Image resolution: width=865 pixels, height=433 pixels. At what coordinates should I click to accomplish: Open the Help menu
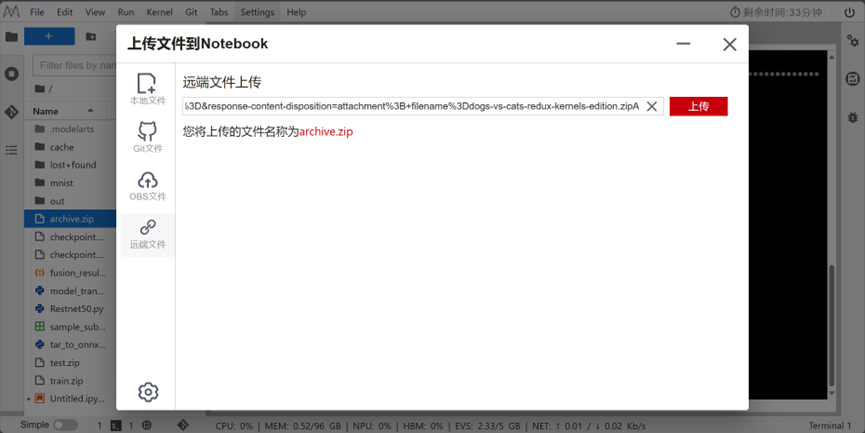tap(296, 12)
